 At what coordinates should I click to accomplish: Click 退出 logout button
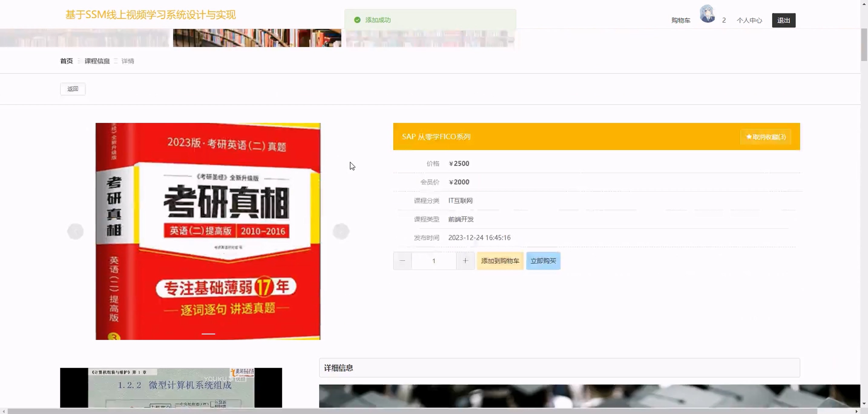click(x=784, y=20)
